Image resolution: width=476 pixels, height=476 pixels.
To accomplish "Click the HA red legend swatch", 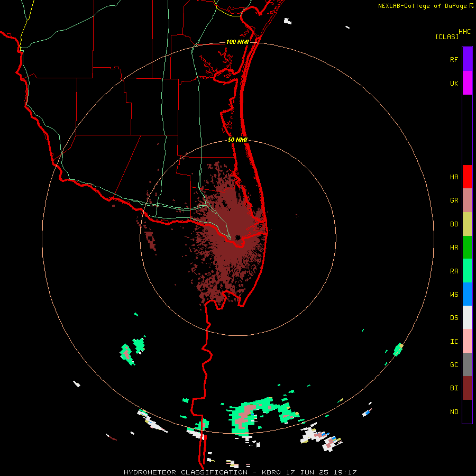I will (467, 177).
